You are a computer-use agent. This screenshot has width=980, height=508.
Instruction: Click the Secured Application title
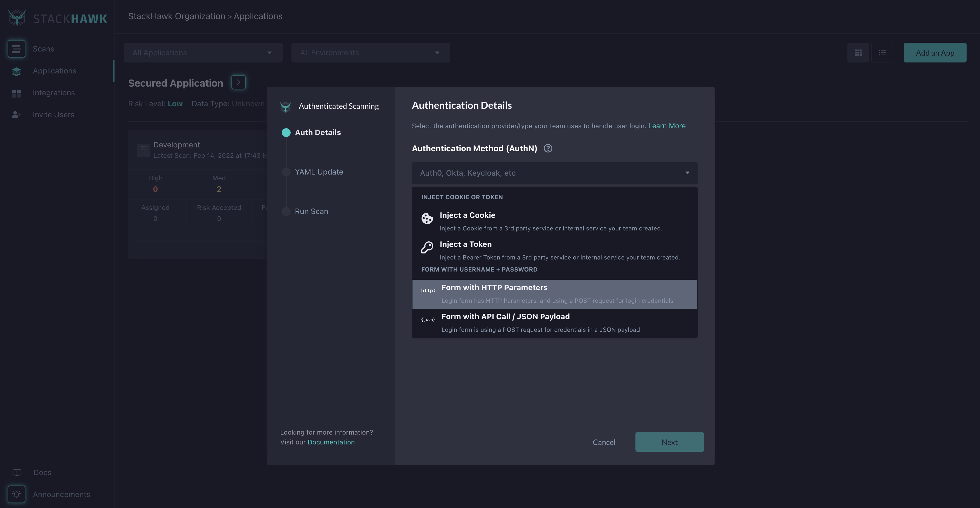(x=175, y=83)
